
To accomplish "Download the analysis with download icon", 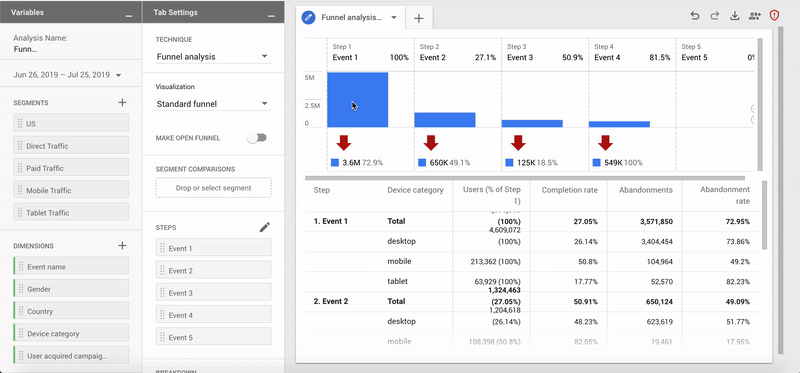I will click(734, 16).
